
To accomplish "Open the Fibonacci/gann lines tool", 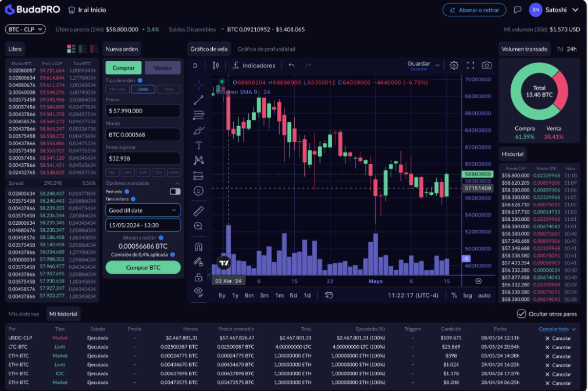I will 198,115.
